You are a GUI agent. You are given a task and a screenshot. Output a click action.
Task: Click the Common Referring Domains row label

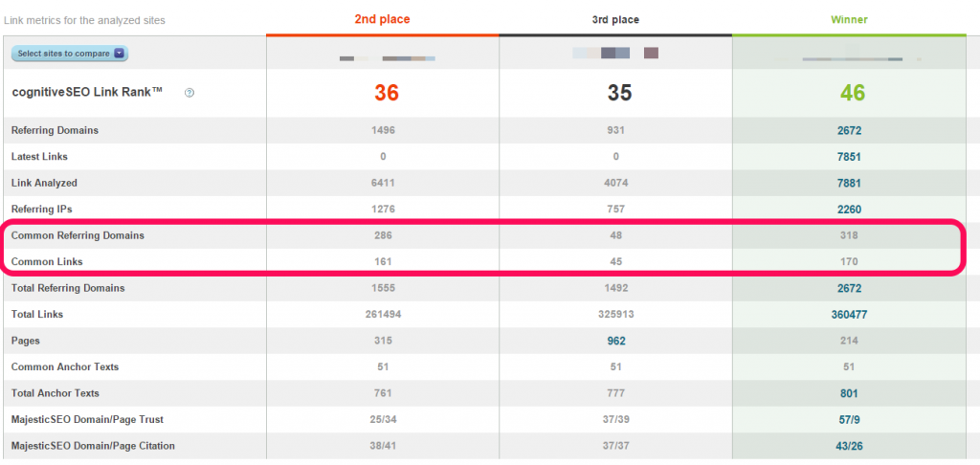point(78,235)
